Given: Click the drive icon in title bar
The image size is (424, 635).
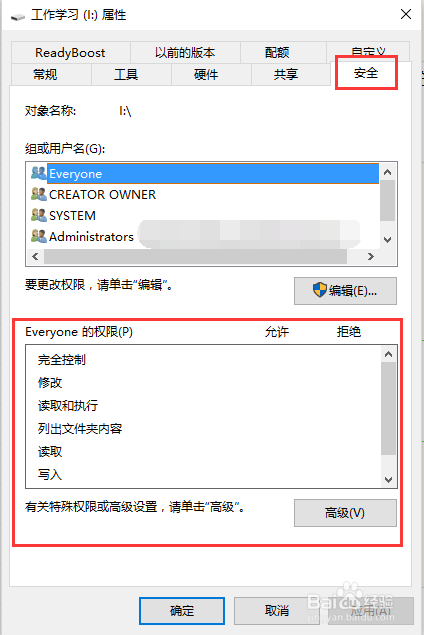Looking at the screenshot, I should coord(18,17).
